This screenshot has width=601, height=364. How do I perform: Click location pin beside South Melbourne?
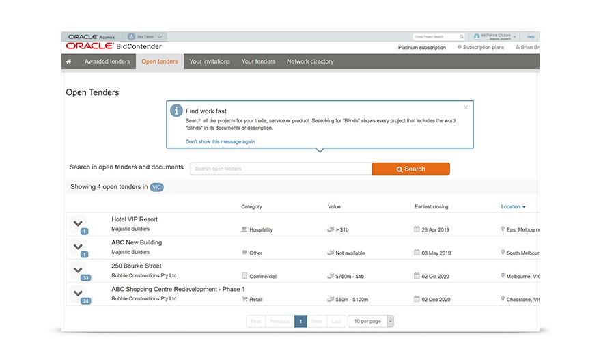pos(503,253)
